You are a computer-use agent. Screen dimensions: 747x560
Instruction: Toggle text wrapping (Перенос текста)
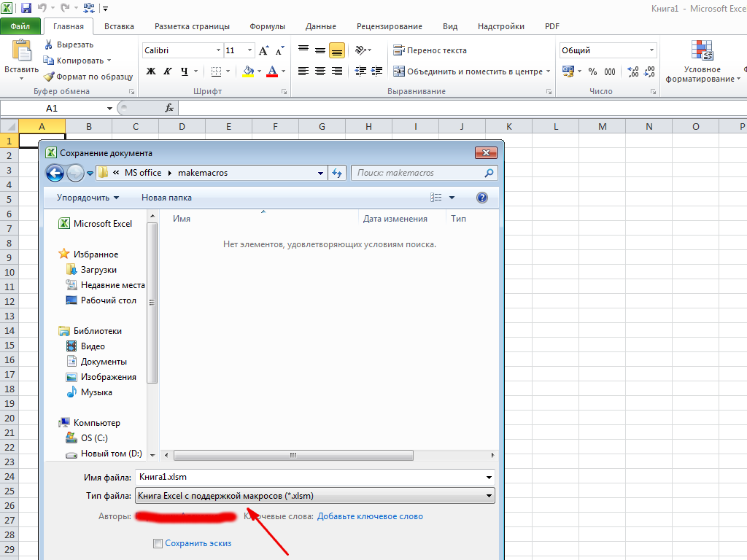[x=430, y=50]
